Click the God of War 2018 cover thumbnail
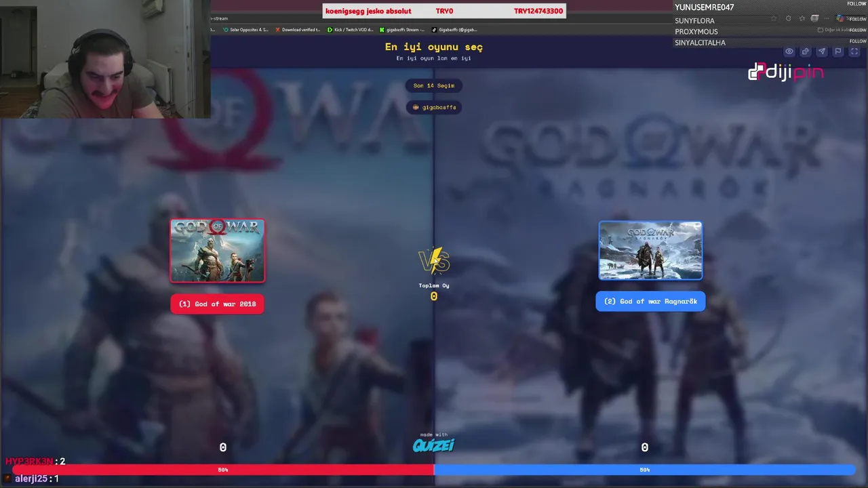 point(217,251)
